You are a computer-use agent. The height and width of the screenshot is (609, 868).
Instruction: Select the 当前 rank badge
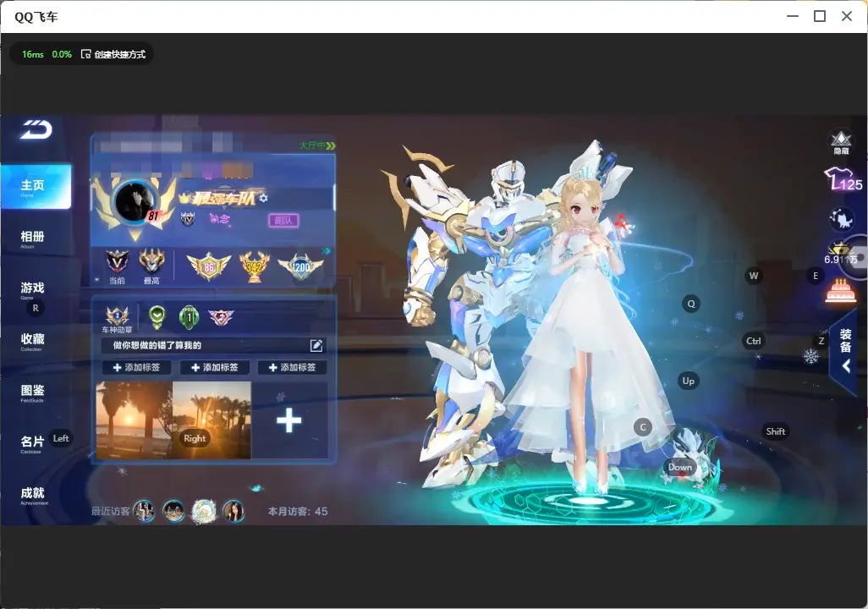point(117,266)
